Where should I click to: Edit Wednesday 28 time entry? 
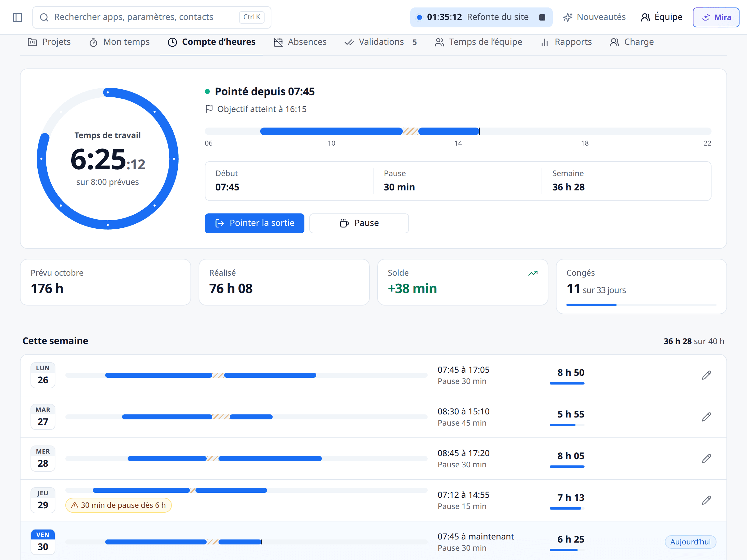point(706,458)
